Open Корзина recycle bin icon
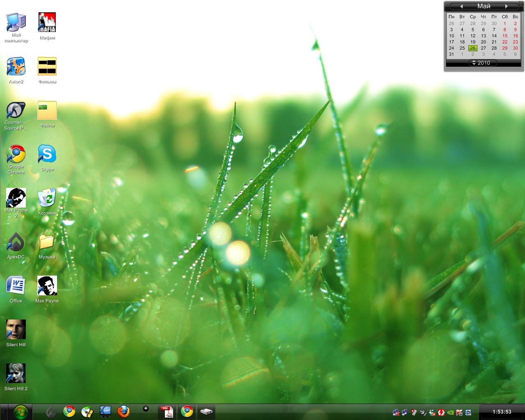The image size is (525, 420). pos(47,199)
